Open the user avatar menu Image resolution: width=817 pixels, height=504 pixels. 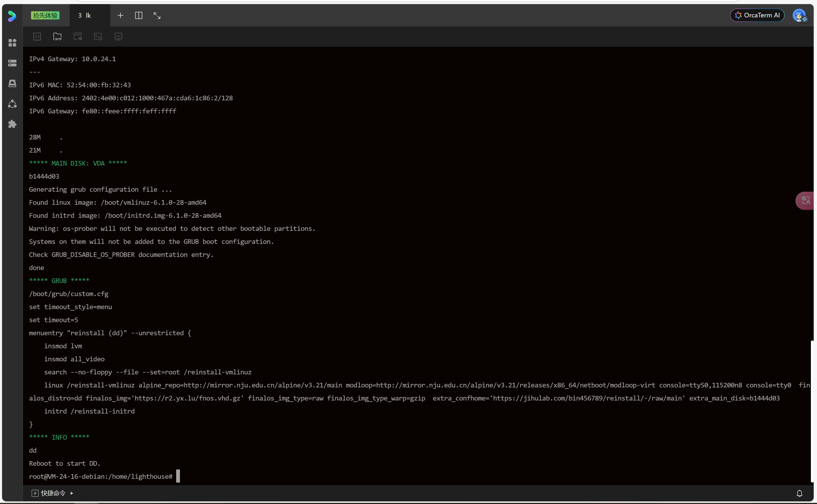pos(799,15)
